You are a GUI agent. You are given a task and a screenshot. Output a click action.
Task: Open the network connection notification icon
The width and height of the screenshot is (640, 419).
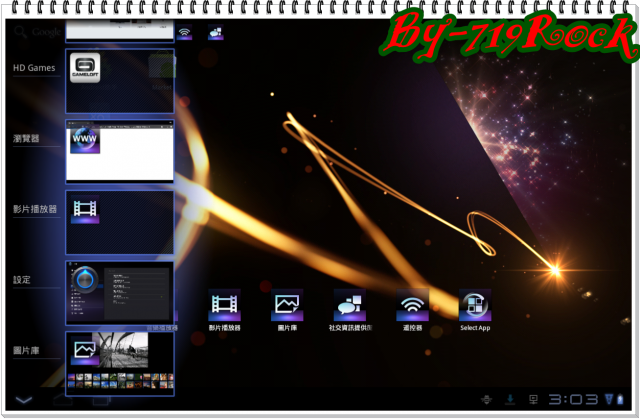point(533,399)
